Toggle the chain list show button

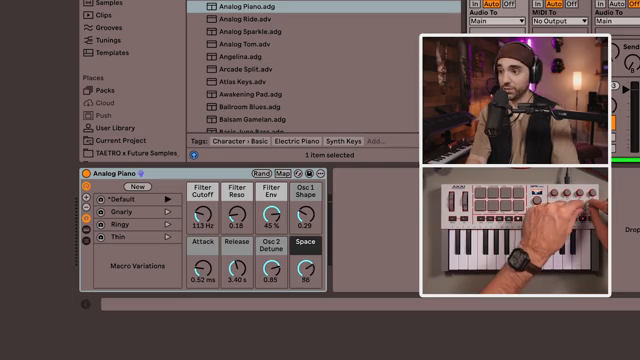coord(86,230)
